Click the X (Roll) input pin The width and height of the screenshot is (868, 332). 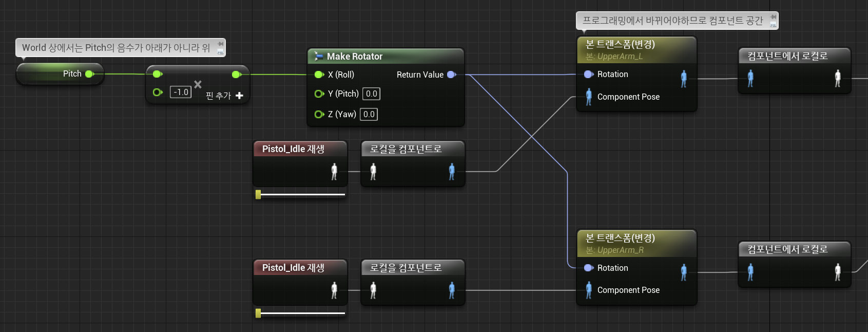(319, 75)
